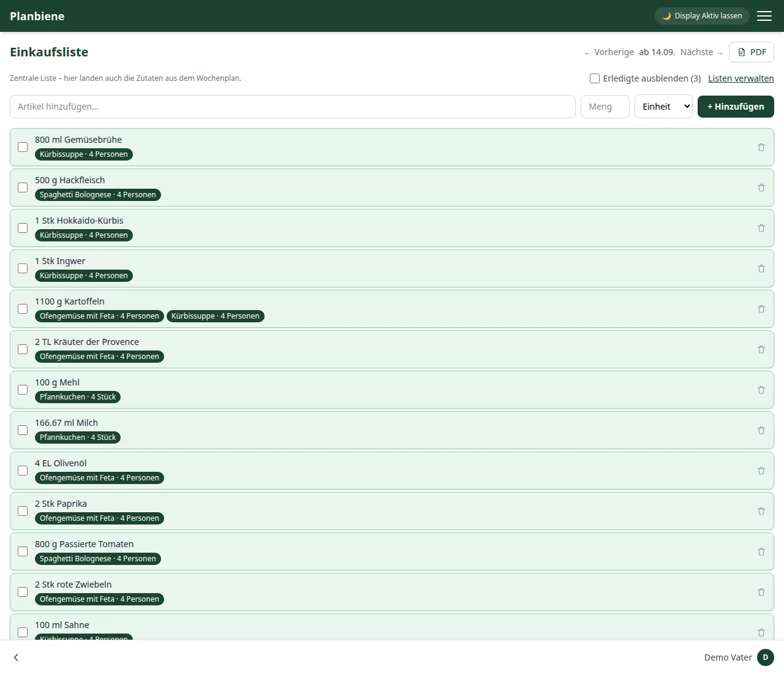Delete the Mehl item
The width and height of the screenshot is (784, 674).
tap(761, 390)
